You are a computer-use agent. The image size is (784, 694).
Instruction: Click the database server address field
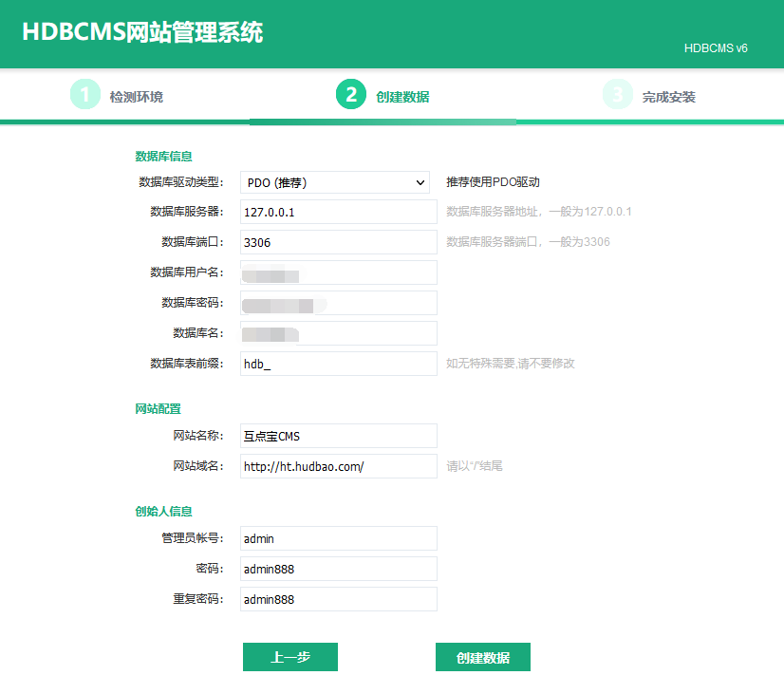point(338,212)
